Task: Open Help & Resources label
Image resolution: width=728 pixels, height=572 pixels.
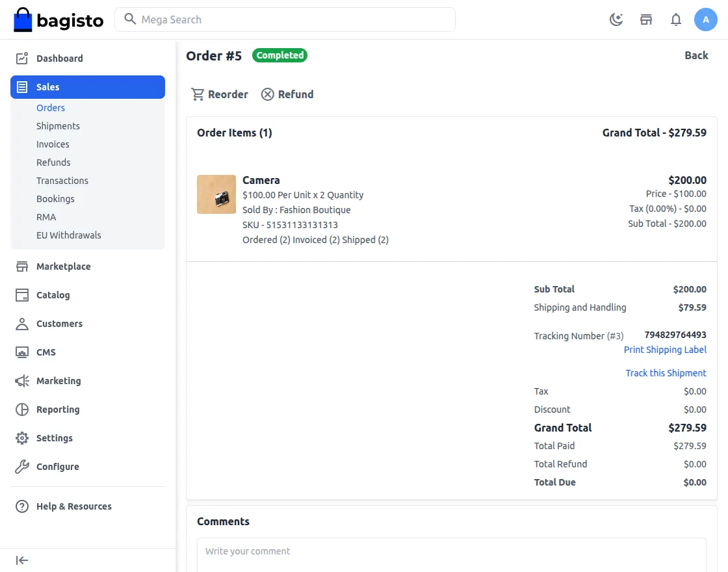Action: (x=74, y=506)
